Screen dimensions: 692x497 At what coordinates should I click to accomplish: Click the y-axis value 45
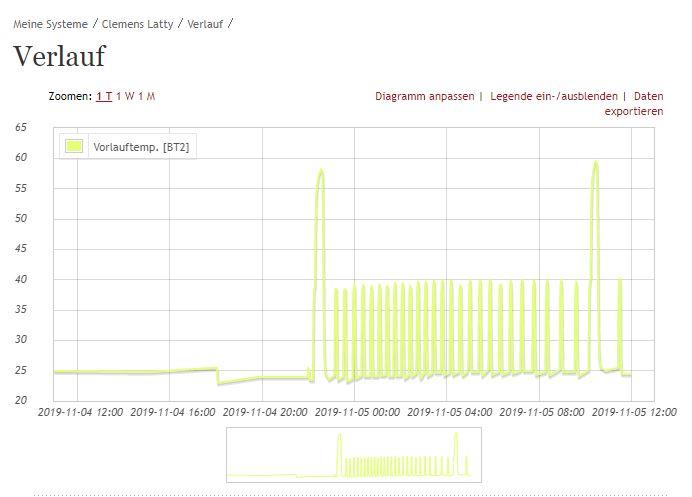coord(21,248)
